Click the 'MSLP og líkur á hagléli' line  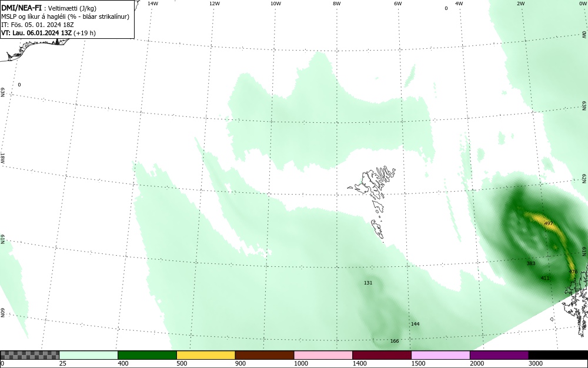pyautogui.click(x=65, y=16)
